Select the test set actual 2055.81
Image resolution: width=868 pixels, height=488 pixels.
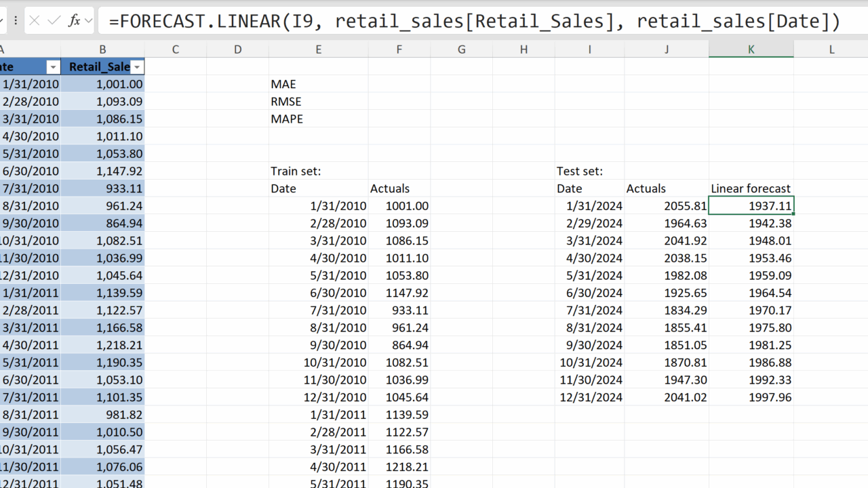[x=667, y=206]
